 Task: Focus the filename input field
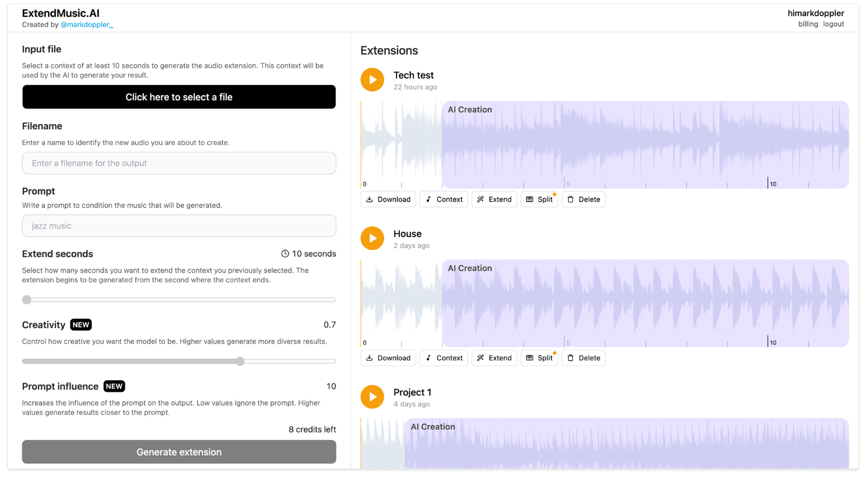click(x=179, y=163)
